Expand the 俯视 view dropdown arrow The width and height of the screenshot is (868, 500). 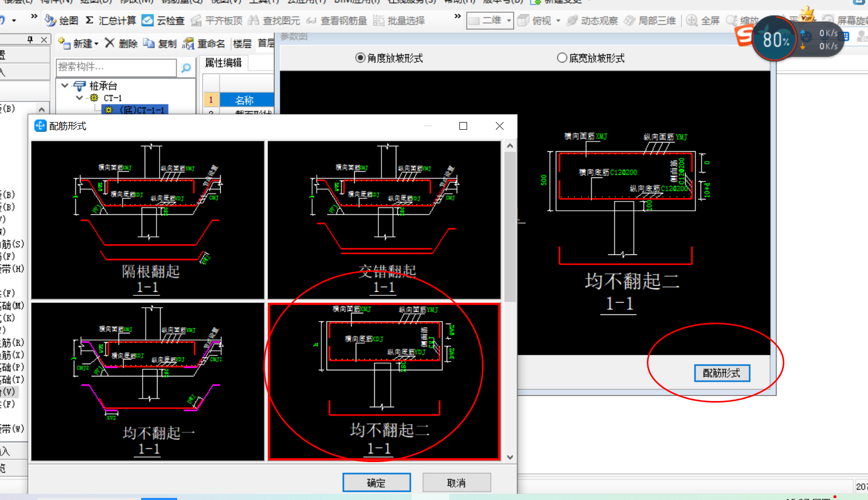(x=558, y=21)
